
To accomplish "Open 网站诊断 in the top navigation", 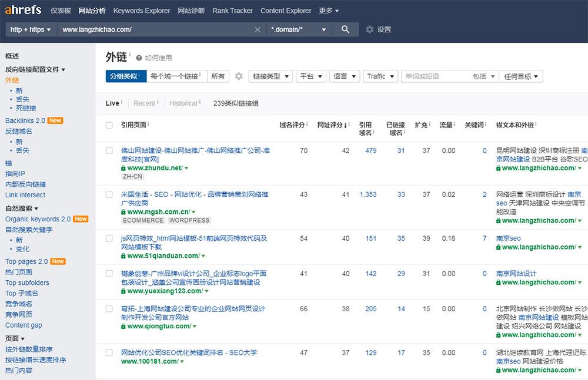I will (x=191, y=11).
